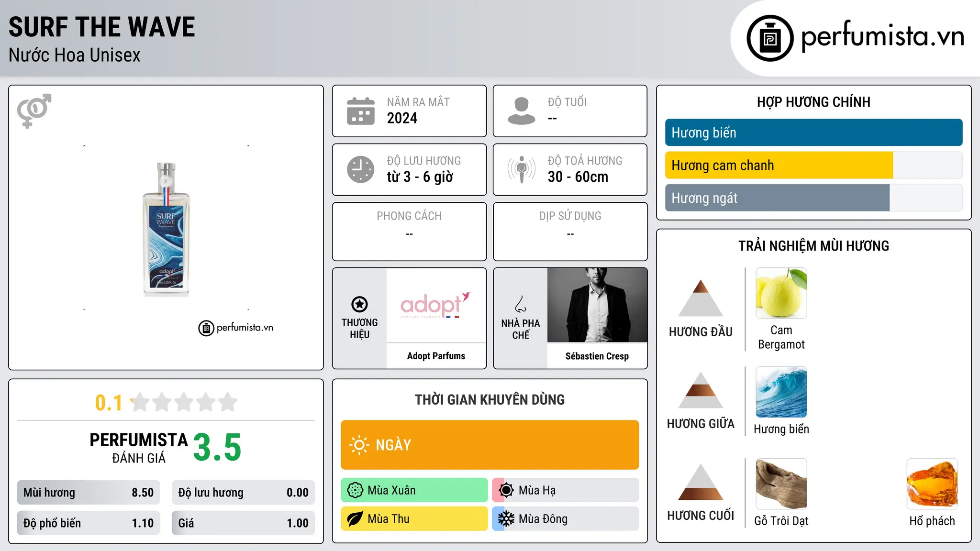Click the leaf icon for Mùa Thu
Viewport: 980px width, 551px height.
click(x=355, y=519)
